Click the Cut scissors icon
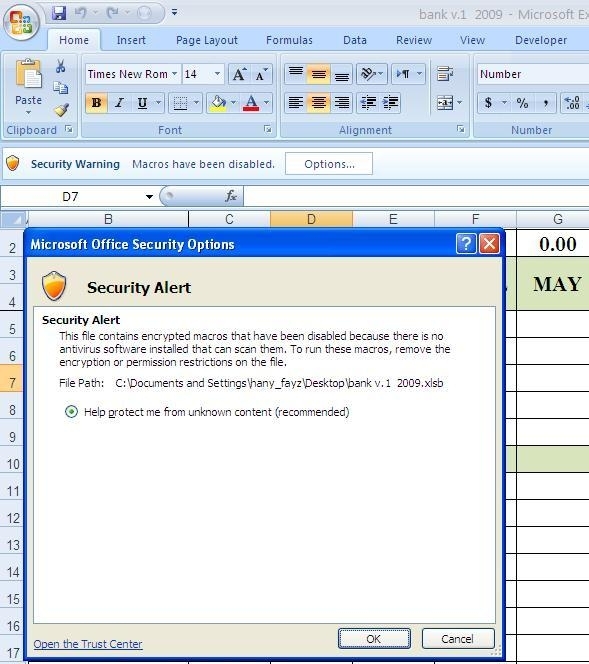Screen dimensions: 589x664 click(x=61, y=66)
